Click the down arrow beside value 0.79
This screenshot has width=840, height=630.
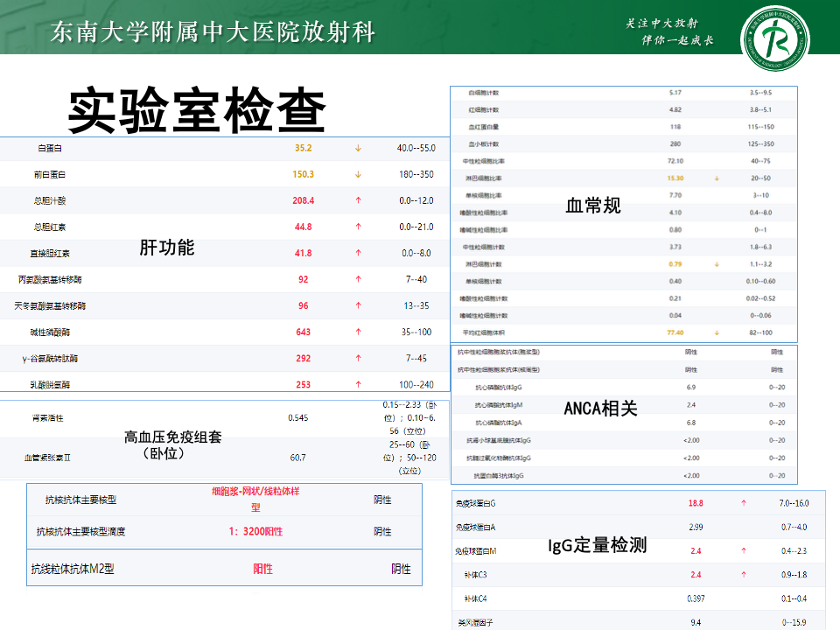tap(717, 264)
